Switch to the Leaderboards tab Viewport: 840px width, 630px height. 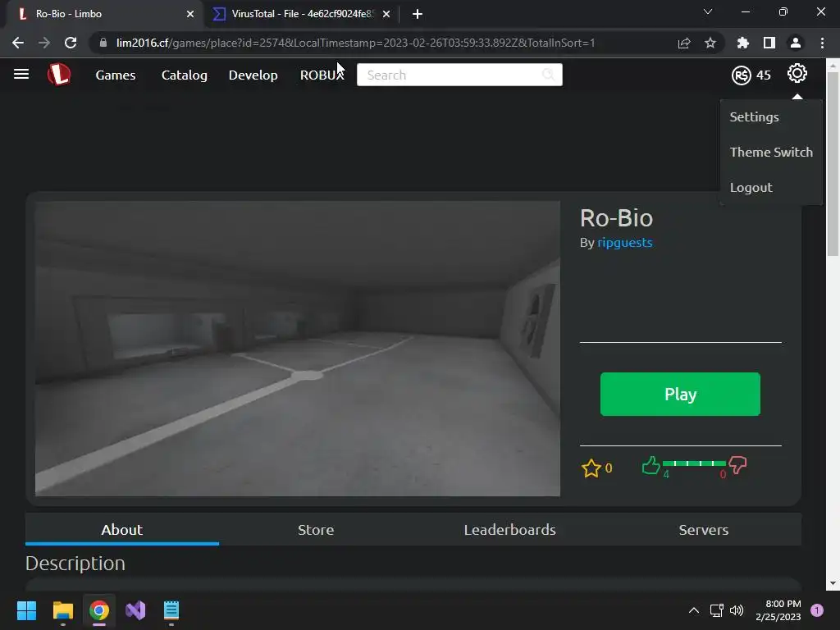510,530
